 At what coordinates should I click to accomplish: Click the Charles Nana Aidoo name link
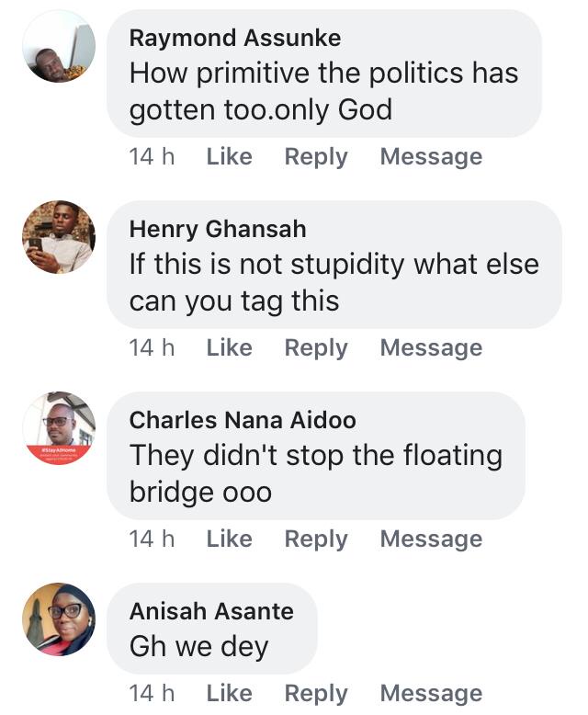coord(243,420)
